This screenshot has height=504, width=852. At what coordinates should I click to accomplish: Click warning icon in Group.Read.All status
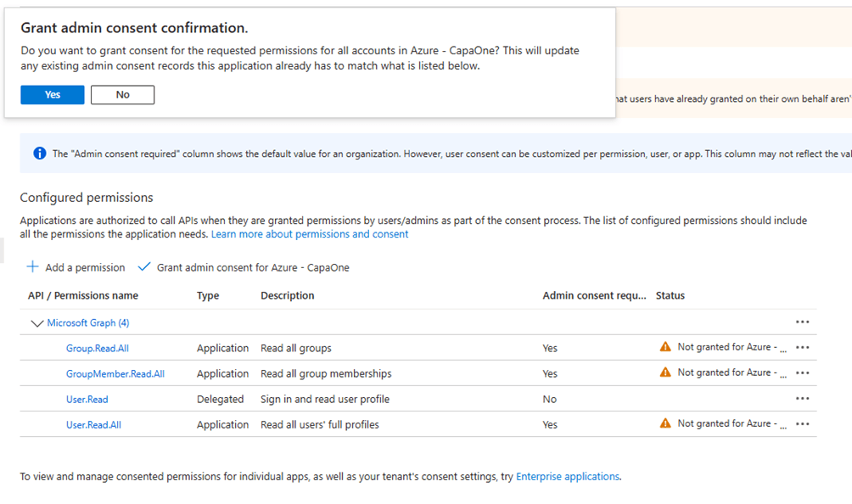pos(665,346)
